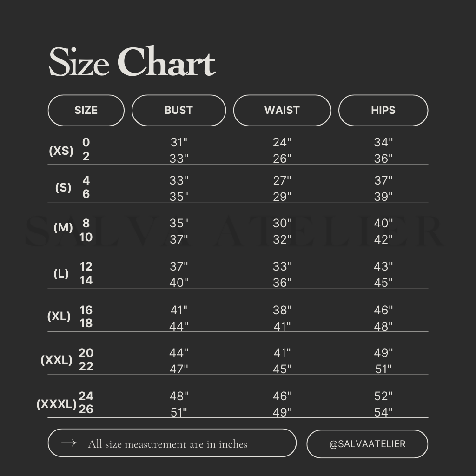Select the (XS) size label

coord(61,151)
